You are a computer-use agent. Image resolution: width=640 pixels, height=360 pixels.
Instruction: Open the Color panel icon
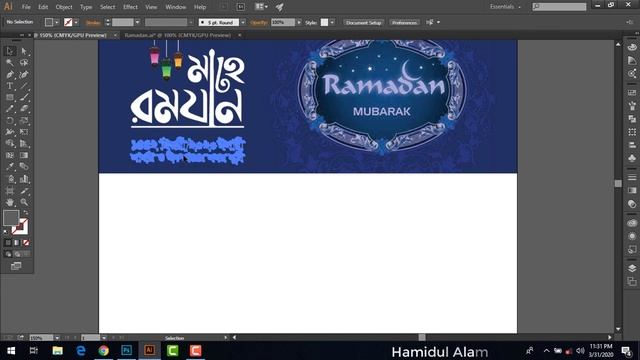632,47
